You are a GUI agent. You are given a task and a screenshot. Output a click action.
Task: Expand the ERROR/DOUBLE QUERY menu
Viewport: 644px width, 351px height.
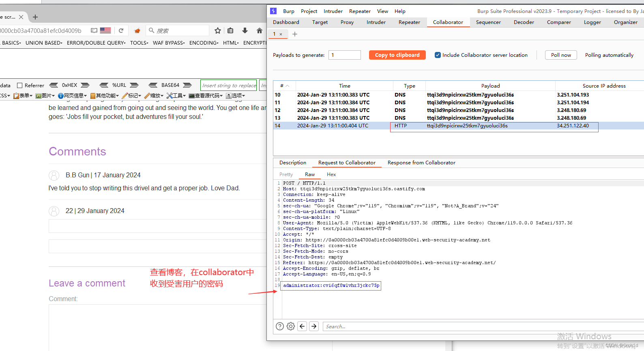click(x=96, y=43)
